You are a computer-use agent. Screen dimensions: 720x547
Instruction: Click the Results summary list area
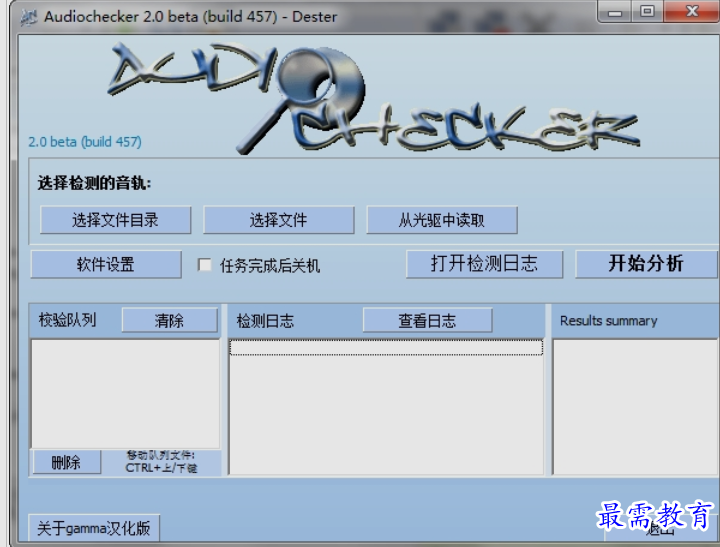635,407
